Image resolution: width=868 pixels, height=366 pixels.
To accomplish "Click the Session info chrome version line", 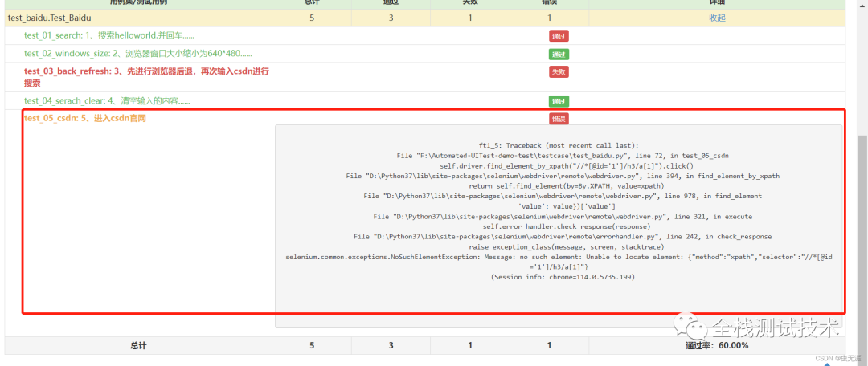I will click(x=563, y=276).
